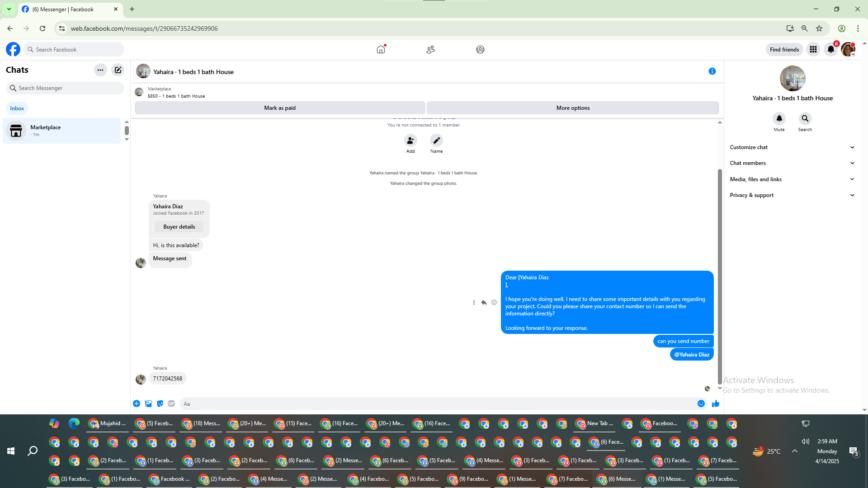Expand the Chat members section
The image size is (868, 488).
[792, 163]
